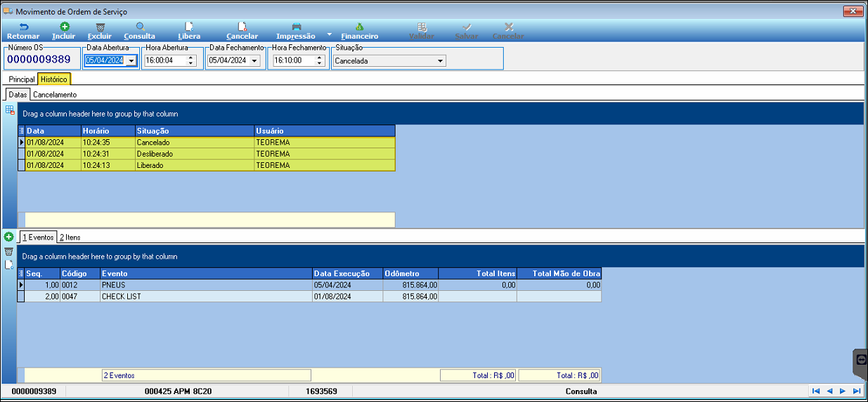Open the 2 Itens tab
The height and width of the screenshot is (402, 868).
70,238
